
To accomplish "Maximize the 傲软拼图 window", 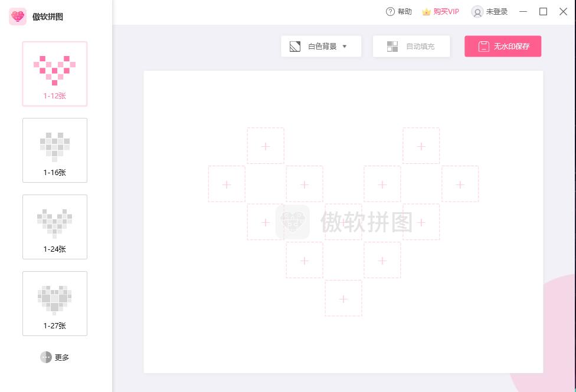I will pos(543,12).
